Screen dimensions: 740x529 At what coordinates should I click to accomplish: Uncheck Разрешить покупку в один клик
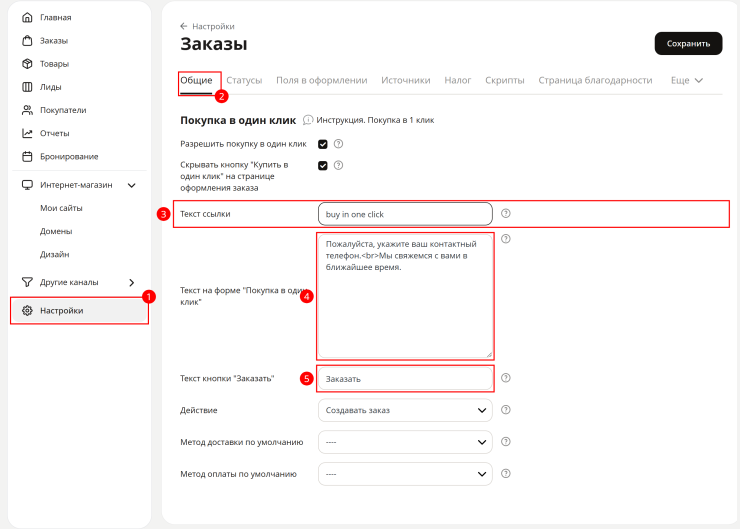pos(323,144)
